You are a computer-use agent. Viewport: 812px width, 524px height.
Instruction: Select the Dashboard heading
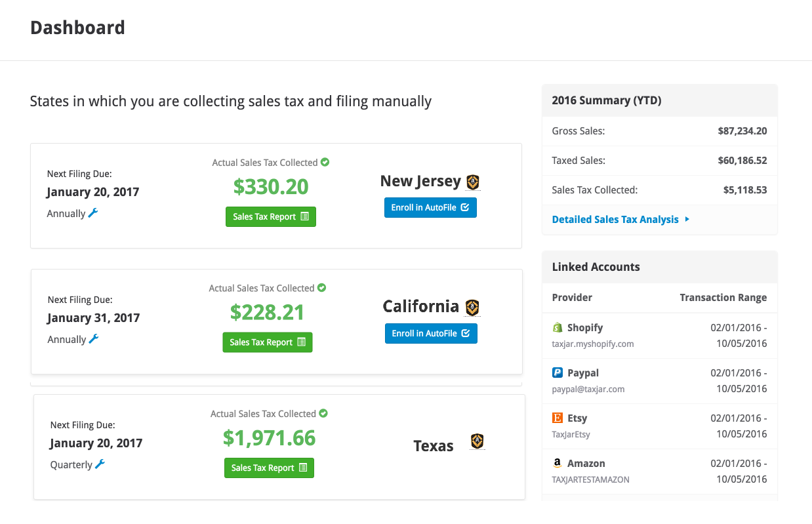click(77, 28)
